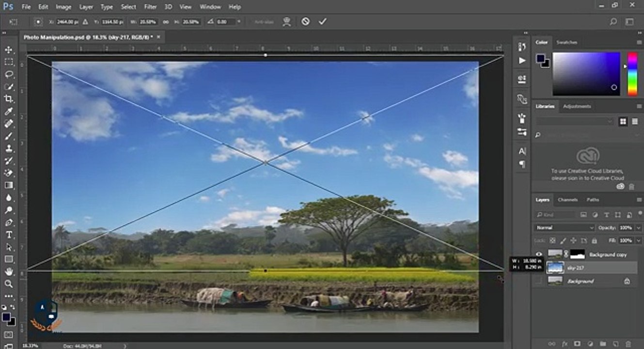Toggle lock transparent pixels

(x=552, y=240)
